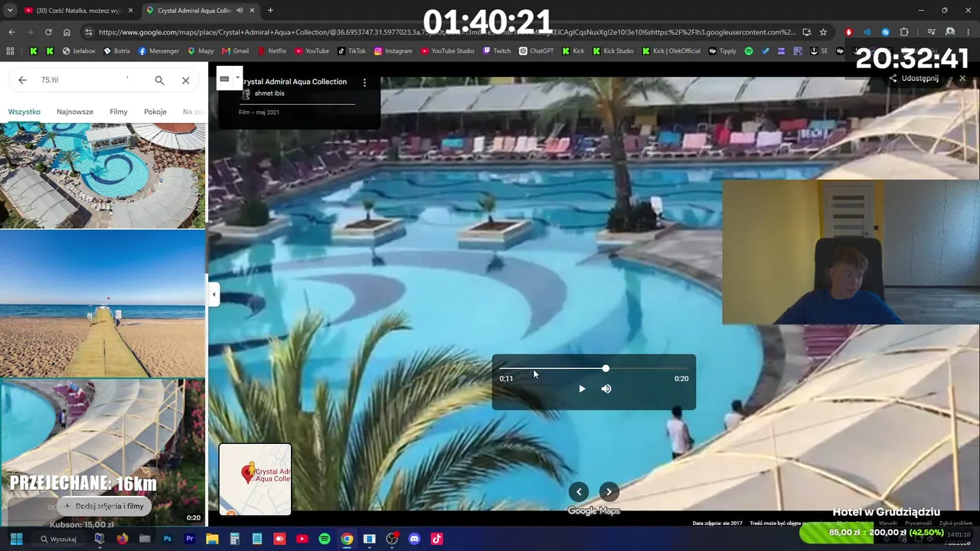980x551 pixels.
Task: Switch to the Pokoje tab
Action: point(155,112)
